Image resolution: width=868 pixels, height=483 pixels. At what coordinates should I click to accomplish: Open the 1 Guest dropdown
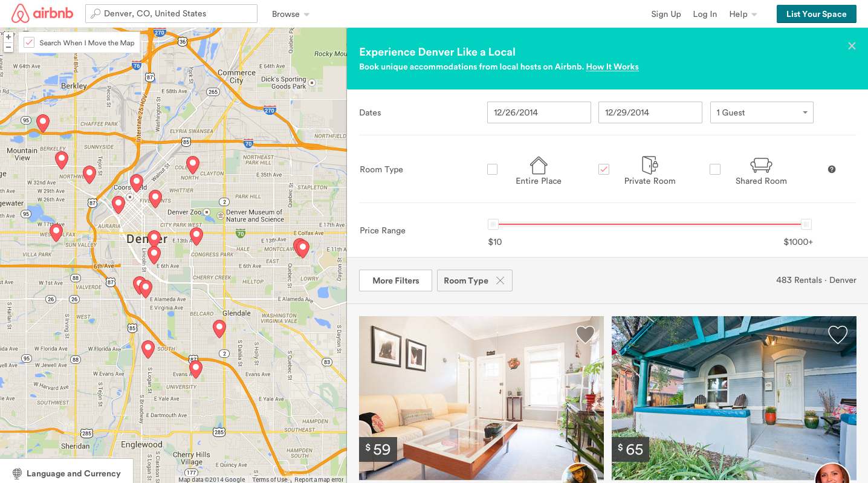click(762, 112)
